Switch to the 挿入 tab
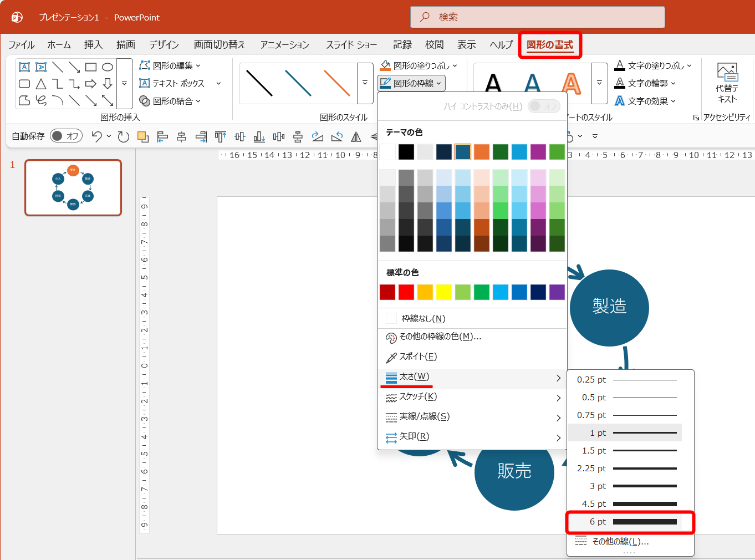 (x=93, y=45)
